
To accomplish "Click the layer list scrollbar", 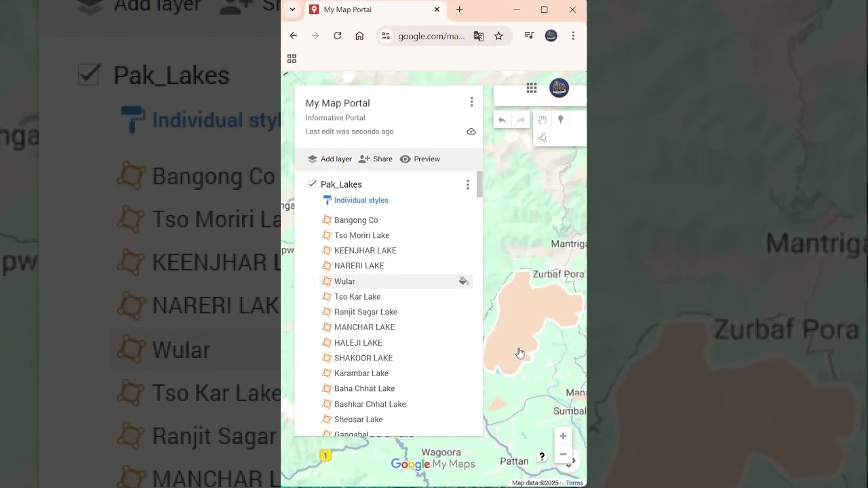I will pos(479,184).
